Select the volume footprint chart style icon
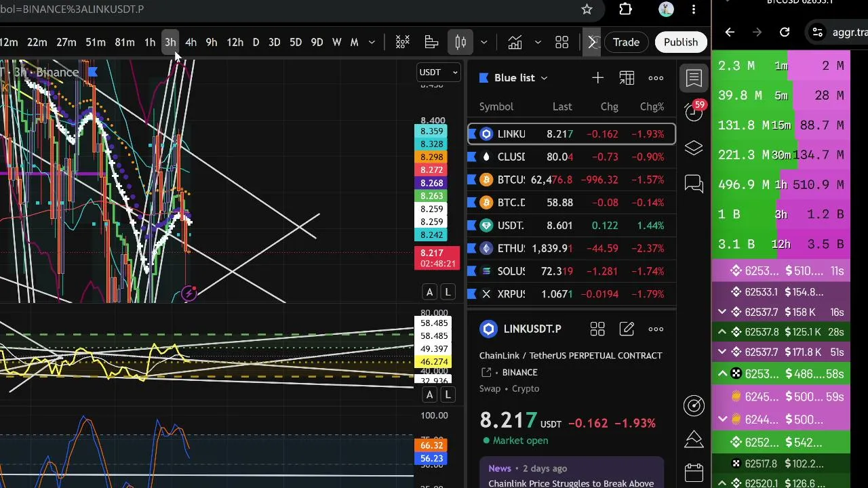 point(431,43)
